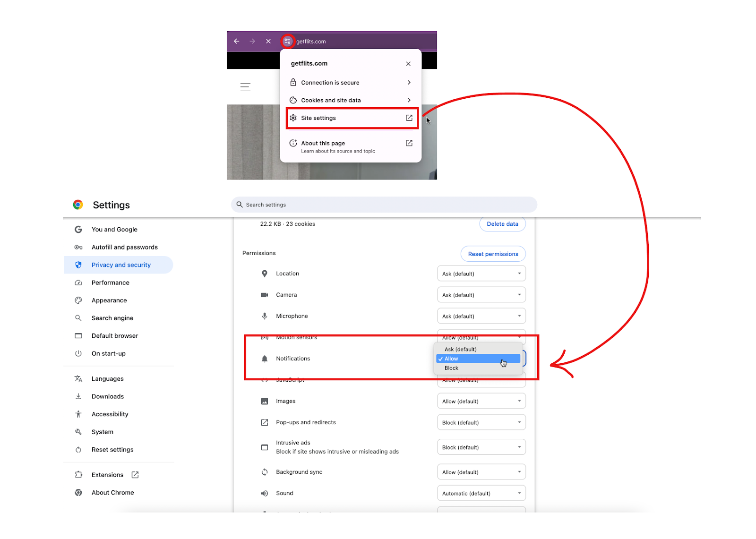
Task: Click the external-link icon beside Site settings
Action: tap(409, 118)
